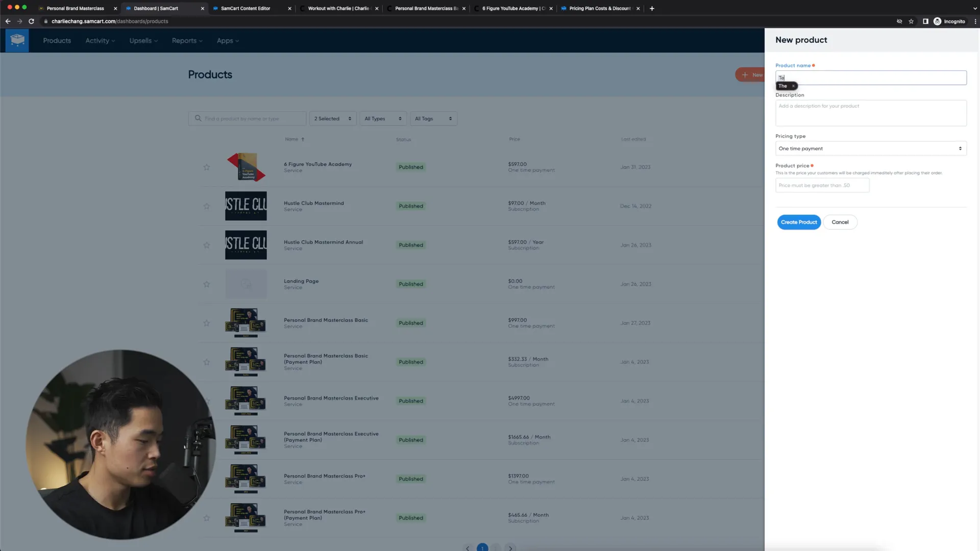Switch to Pricing Plan Costs & Discount tab
This screenshot has height=551, width=980.
tap(600, 9)
